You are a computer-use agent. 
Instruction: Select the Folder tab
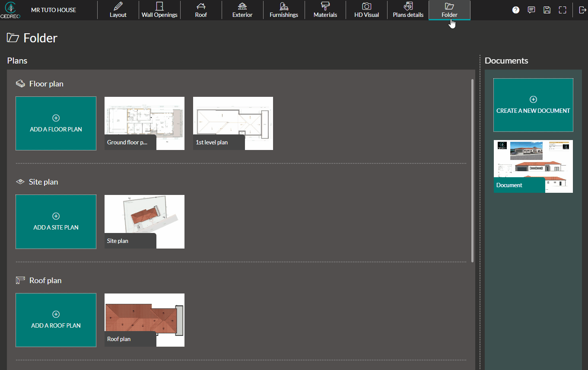tap(449, 10)
